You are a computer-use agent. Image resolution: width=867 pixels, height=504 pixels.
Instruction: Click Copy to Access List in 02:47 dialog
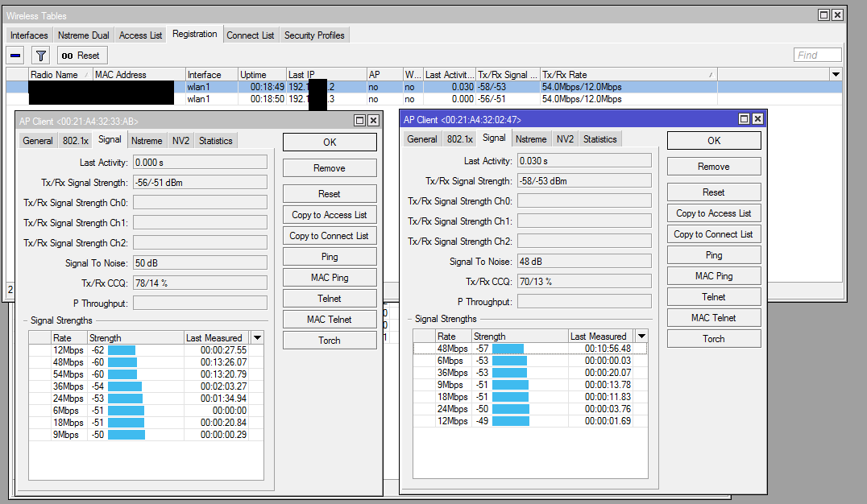pyautogui.click(x=713, y=213)
